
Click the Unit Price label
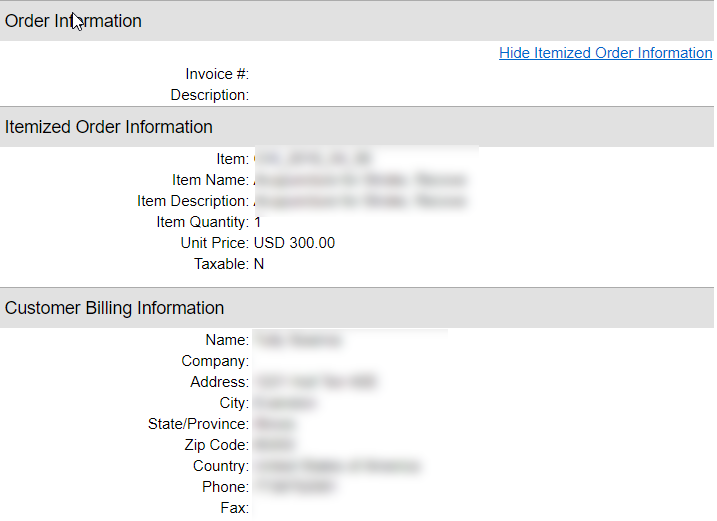tap(215, 243)
